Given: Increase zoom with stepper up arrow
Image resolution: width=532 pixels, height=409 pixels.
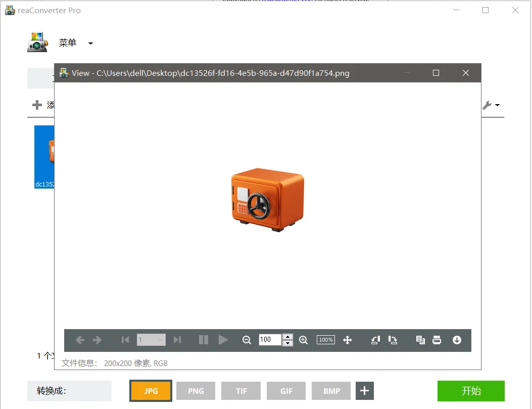Looking at the screenshot, I should (x=287, y=337).
